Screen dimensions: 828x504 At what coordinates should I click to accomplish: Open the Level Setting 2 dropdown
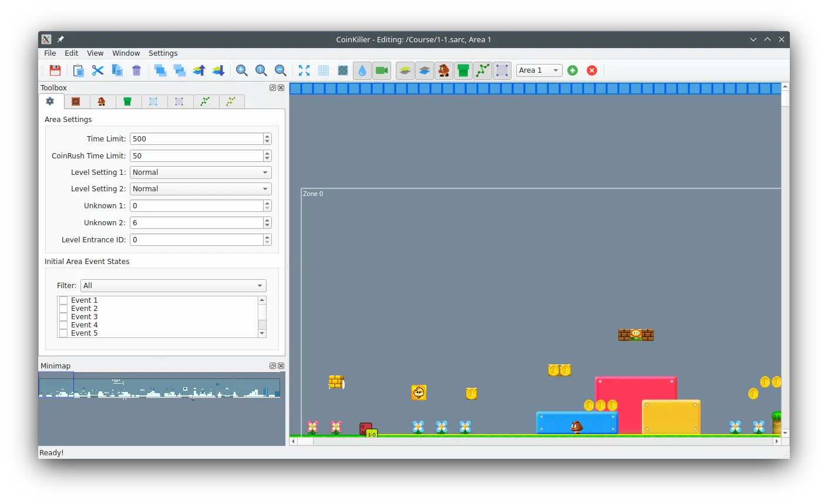(x=200, y=189)
